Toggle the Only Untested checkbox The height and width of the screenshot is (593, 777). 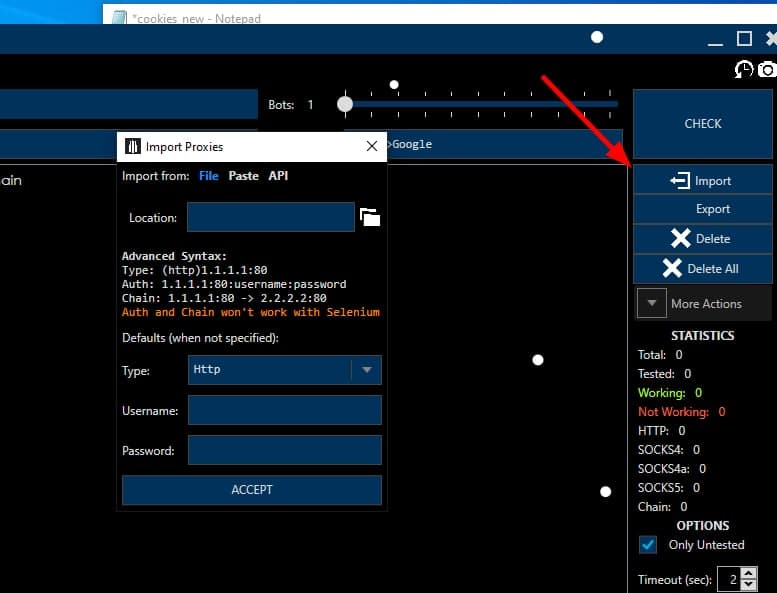(648, 545)
